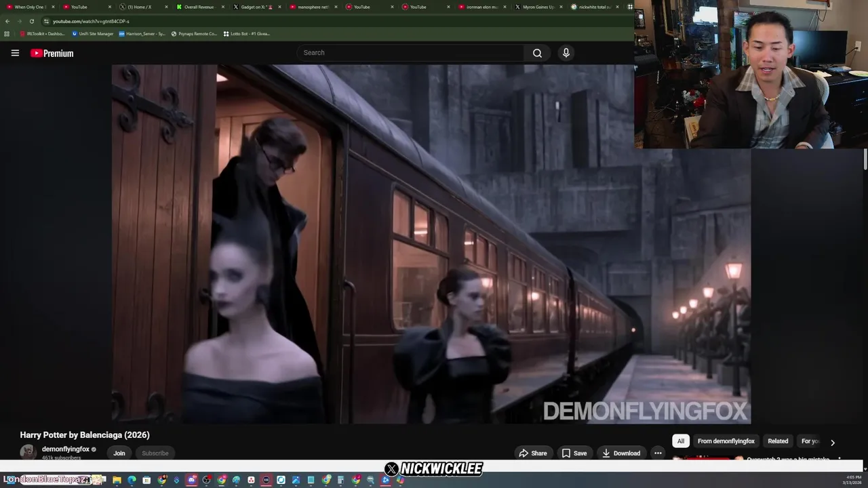Go back in the browser

tap(7, 21)
